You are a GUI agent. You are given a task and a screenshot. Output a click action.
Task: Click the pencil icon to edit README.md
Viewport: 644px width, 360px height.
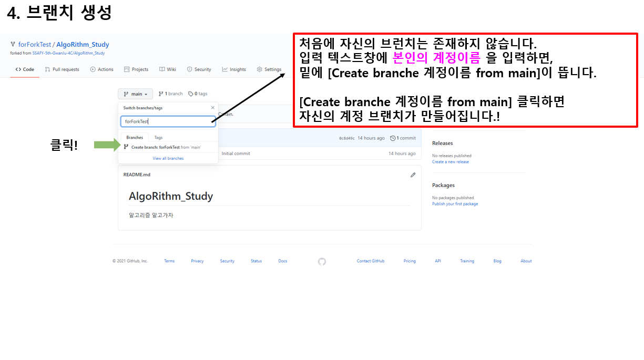(x=413, y=174)
